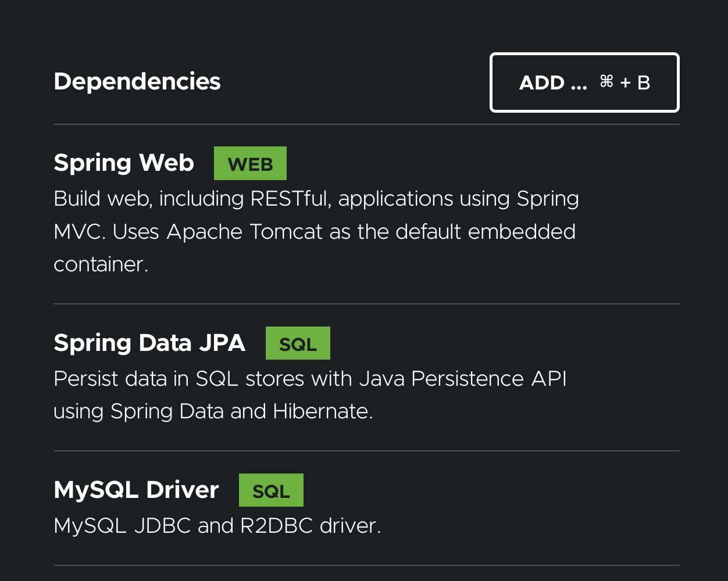Click Apache Tomcat text in the description

[245, 232]
